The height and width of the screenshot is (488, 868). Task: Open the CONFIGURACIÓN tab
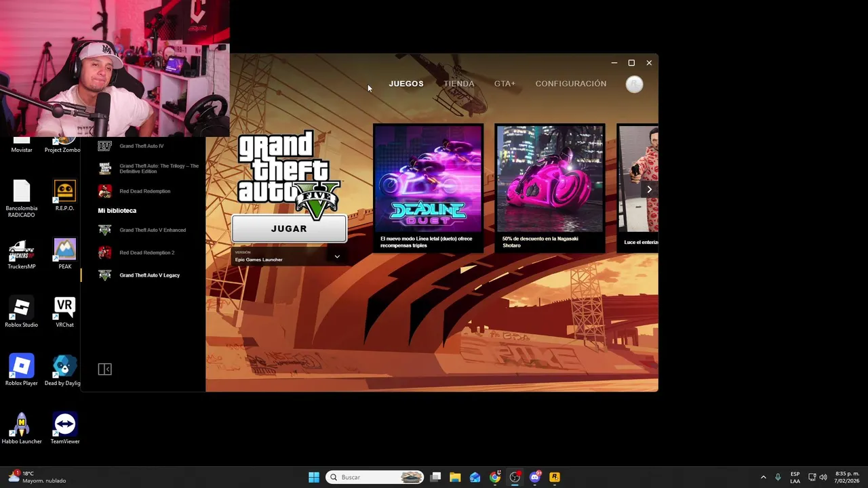pos(571,83)
